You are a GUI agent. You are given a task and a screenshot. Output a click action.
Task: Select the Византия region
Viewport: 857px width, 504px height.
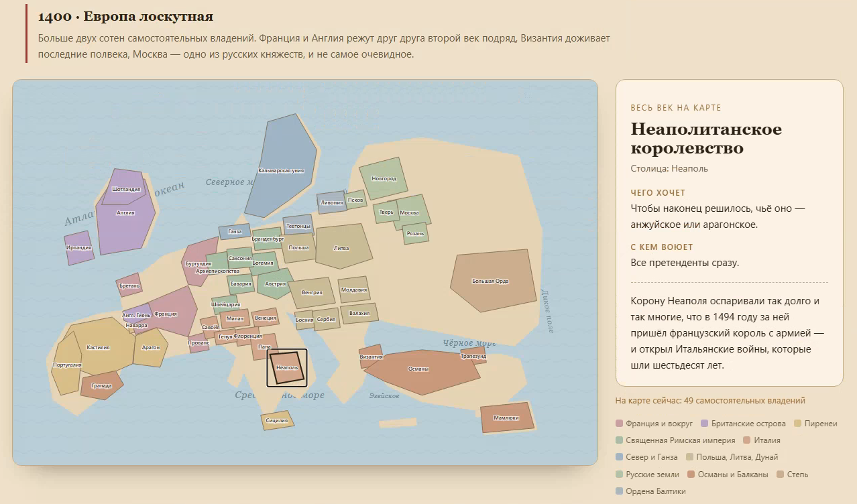[x=371, y=357]
